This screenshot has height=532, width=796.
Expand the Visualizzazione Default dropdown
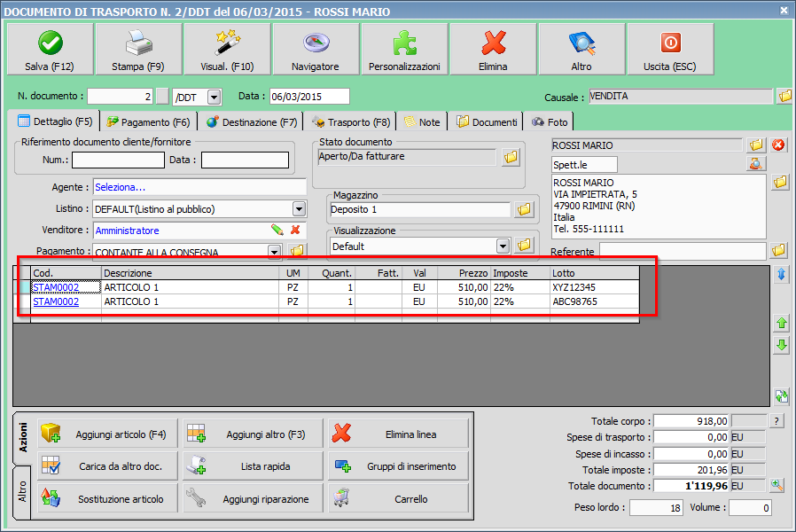(503, 246)
